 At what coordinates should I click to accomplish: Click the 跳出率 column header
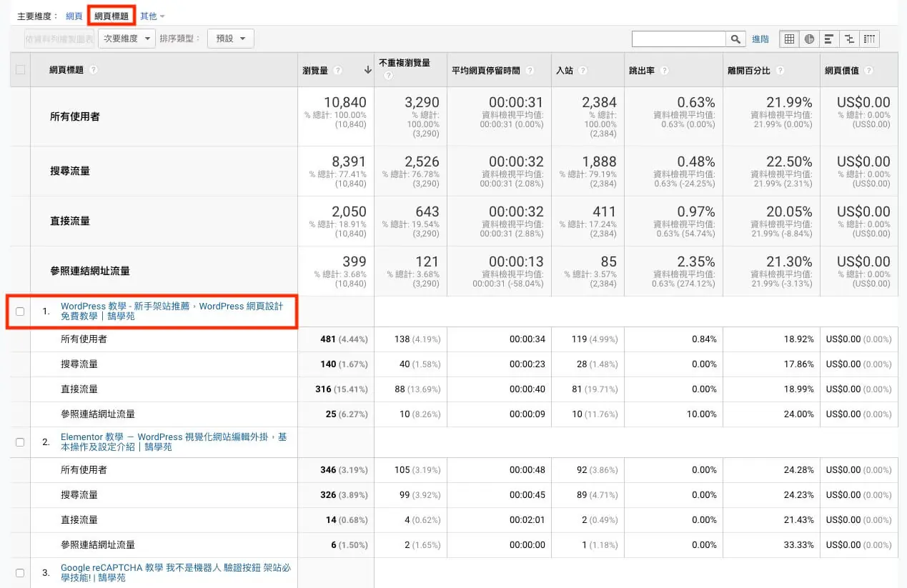click(642, 70)
